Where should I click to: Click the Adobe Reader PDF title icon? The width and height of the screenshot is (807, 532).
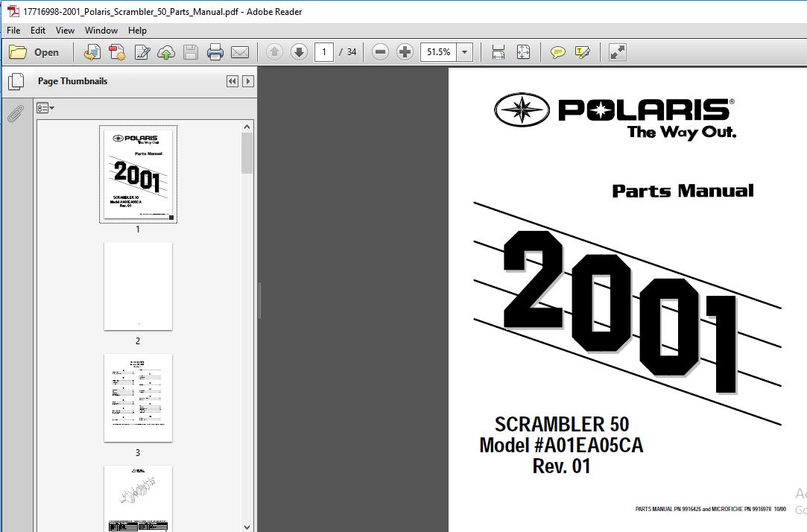pyautogui.click(x=13, y=11)
